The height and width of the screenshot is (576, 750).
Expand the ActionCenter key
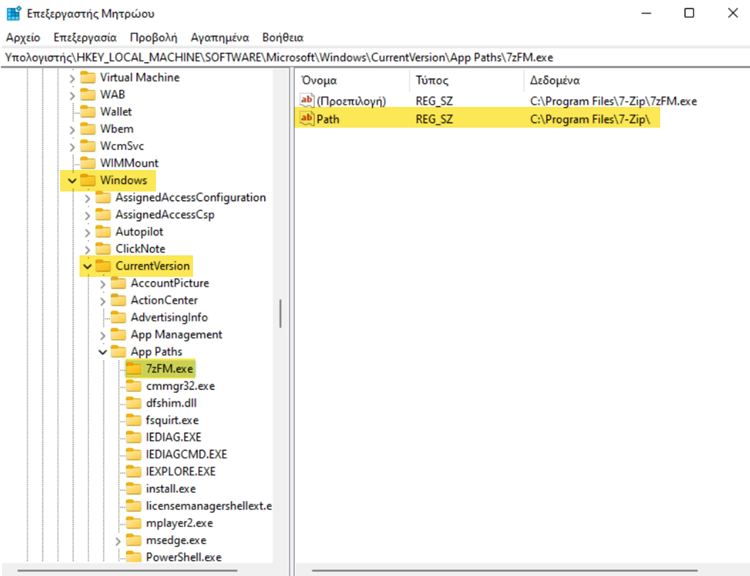(x=102, y=301)
